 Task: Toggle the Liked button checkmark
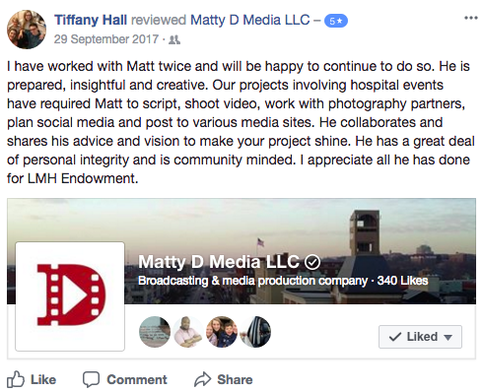[395, 337]
